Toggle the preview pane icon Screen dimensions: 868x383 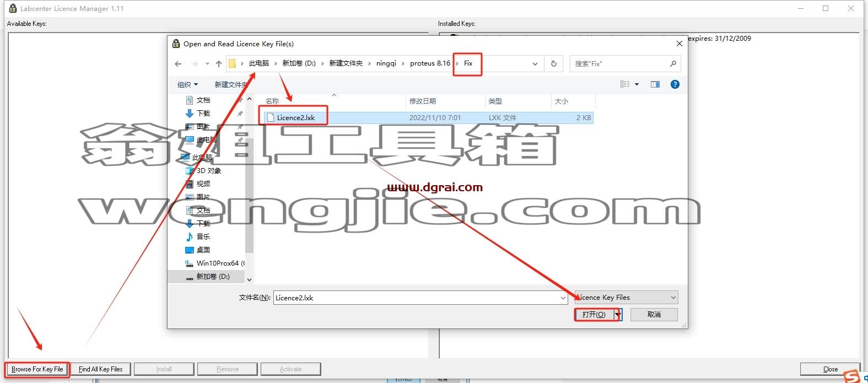coord(655,84)
